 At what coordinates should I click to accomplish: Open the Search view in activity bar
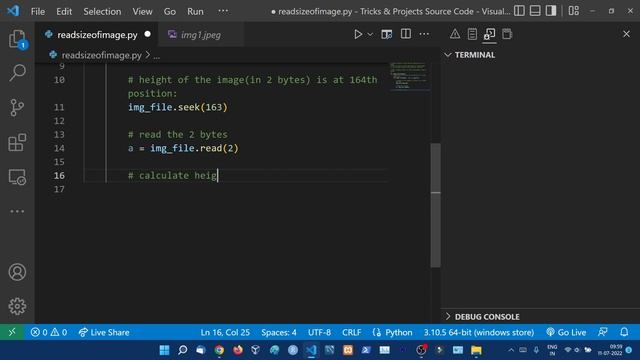tap(17, 73)
